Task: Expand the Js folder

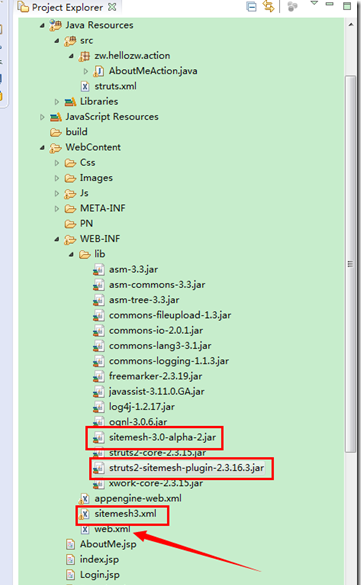Action: 57,193
